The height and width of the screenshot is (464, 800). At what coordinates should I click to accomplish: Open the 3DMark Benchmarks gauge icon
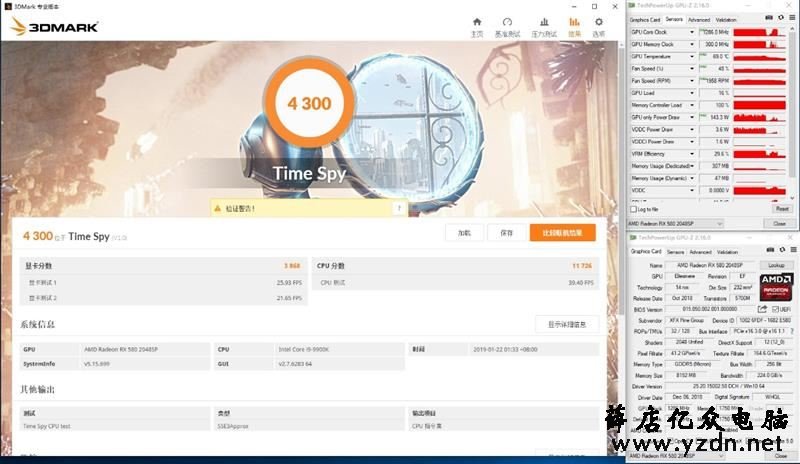coord(507,22)
